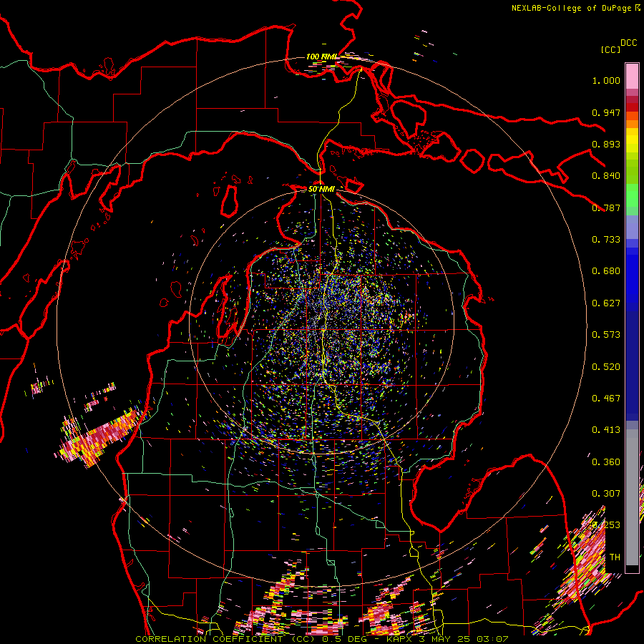Click the 100 NMI range ring label
644x644 pixels.
pos(321,57)
